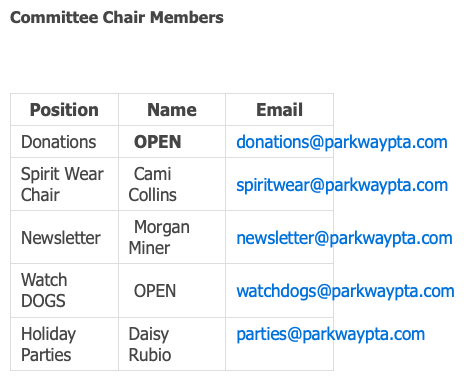
Task: Open the donations@parkwaypta.com email link
Action: [x=342, y=142]
